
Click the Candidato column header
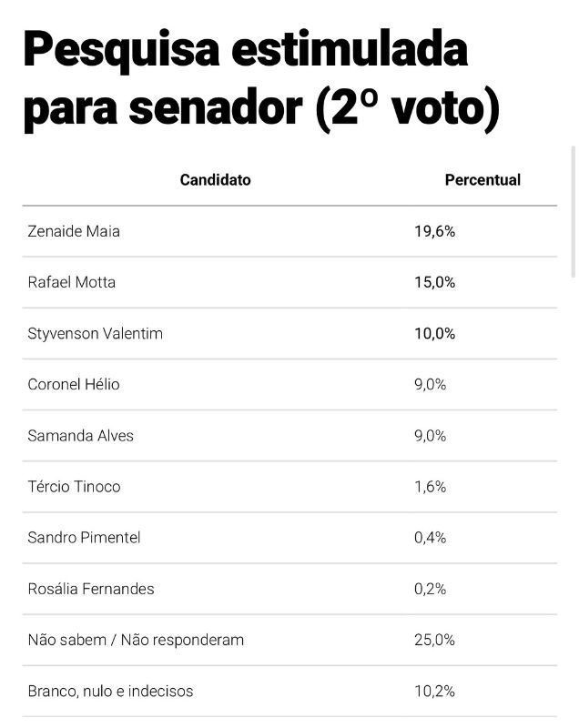point(215,179)
